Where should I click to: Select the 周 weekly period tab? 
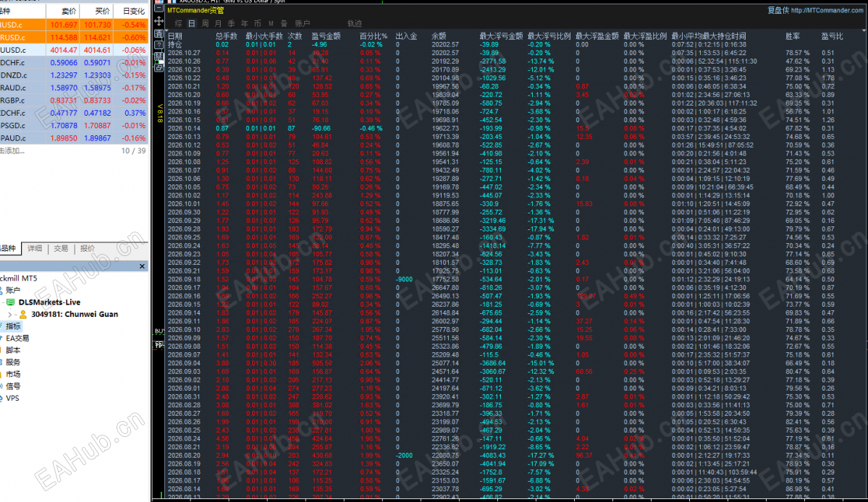[205, 23]
